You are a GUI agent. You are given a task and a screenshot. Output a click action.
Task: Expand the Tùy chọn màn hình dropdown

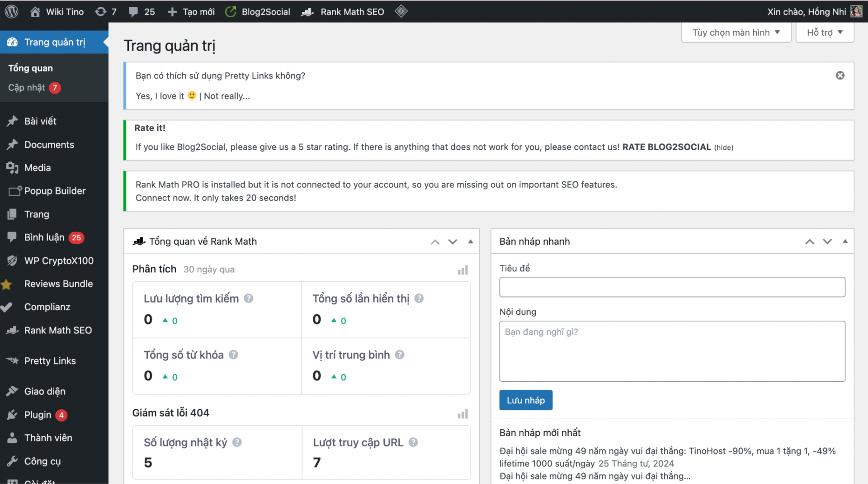pyautogui.click(x=736, y=33)
